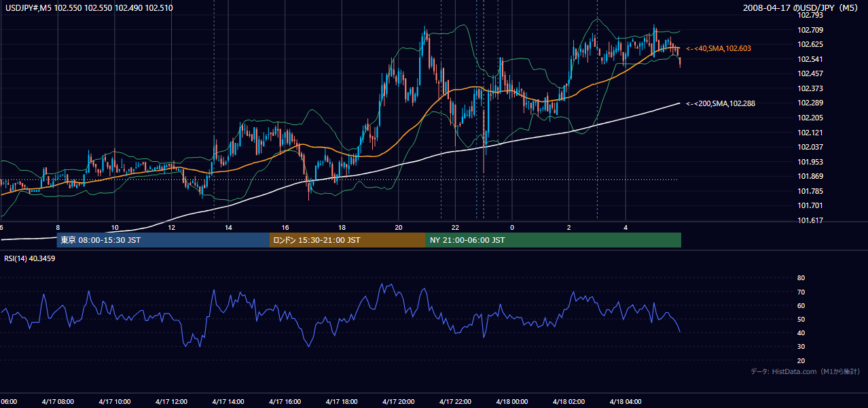The image size is (868, 408).
Task: Click price axis value 102.037
Action: tap(810, 147)
